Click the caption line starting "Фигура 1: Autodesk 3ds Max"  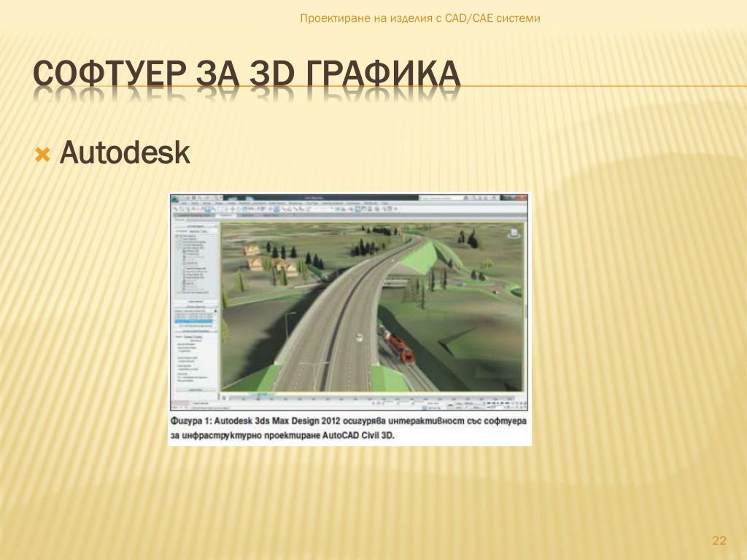[x=348, y=421]
